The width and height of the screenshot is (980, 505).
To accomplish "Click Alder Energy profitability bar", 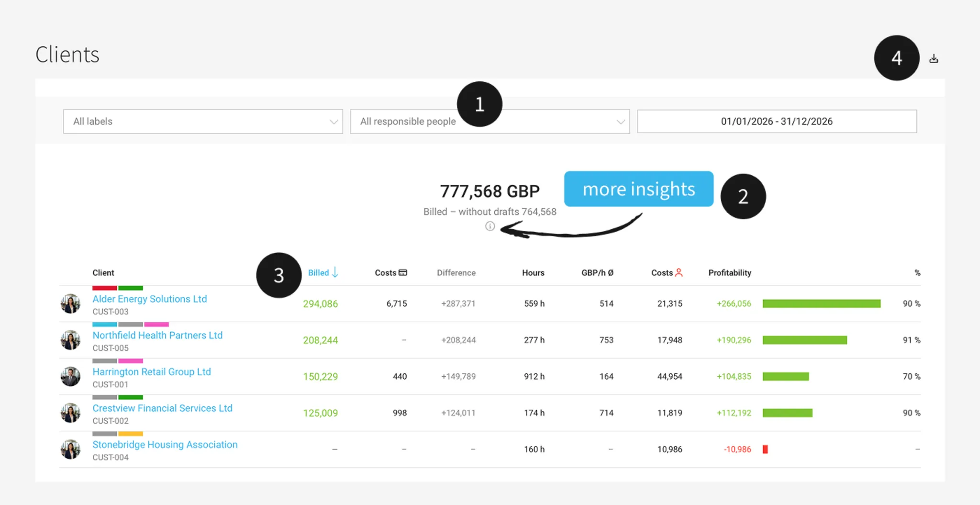I will point(822,303).
